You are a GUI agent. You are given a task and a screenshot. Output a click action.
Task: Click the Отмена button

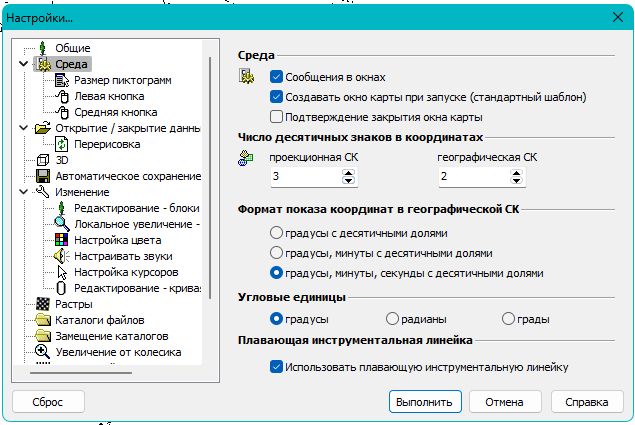505,402
